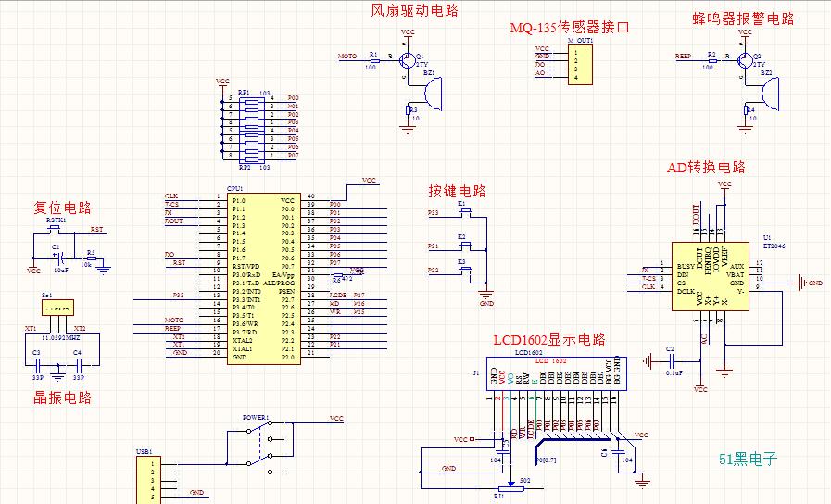This screenshot has width=831, height=504.
Task: Click the '蜂鸣器报警电路' section title
Action: 744,19
